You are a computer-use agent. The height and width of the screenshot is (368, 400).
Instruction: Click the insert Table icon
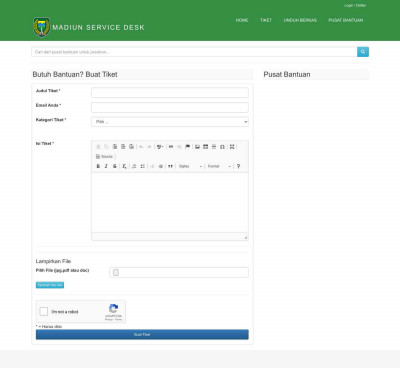tap(206, 147)
